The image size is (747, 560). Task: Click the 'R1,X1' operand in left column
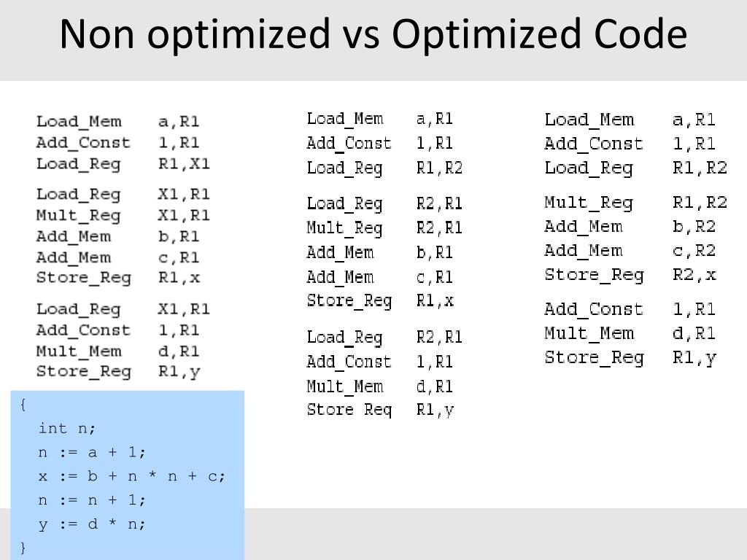(x=184, y=164)
